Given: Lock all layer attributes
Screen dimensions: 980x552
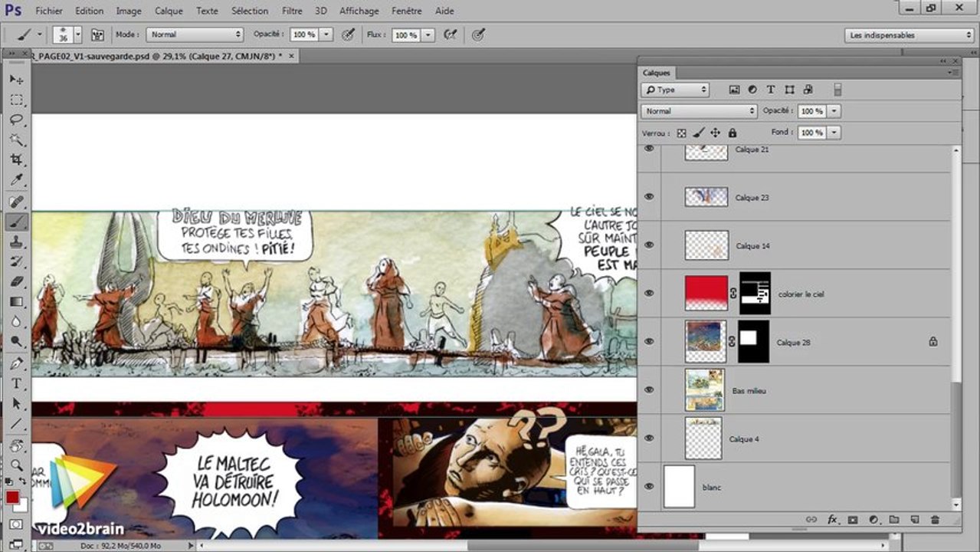Looking at the screenshot, I should tap(732, 133).
